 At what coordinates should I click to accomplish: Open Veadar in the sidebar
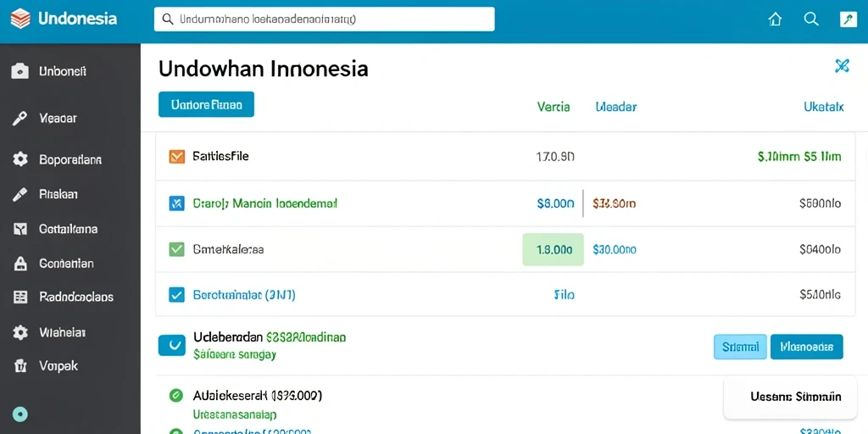[58, 118]
